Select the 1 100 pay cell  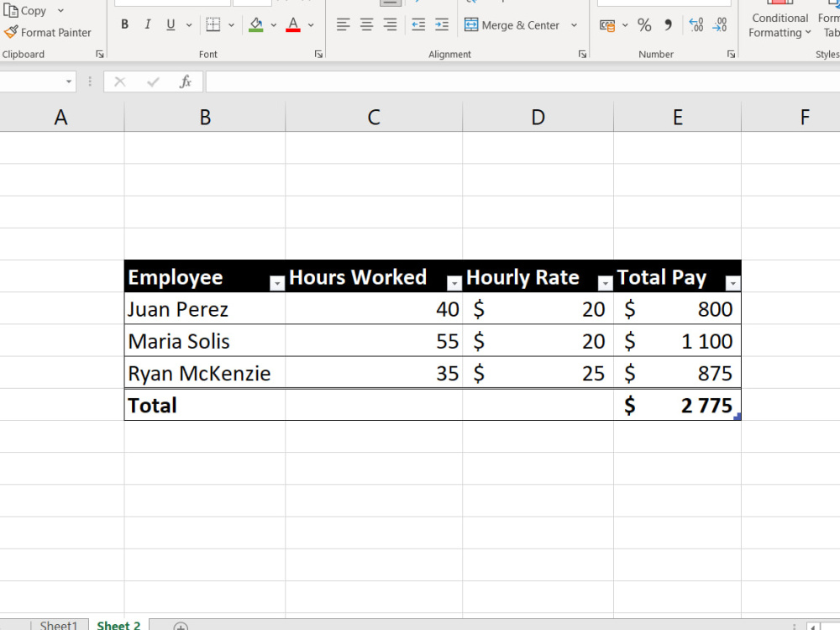tap(678, 341)
